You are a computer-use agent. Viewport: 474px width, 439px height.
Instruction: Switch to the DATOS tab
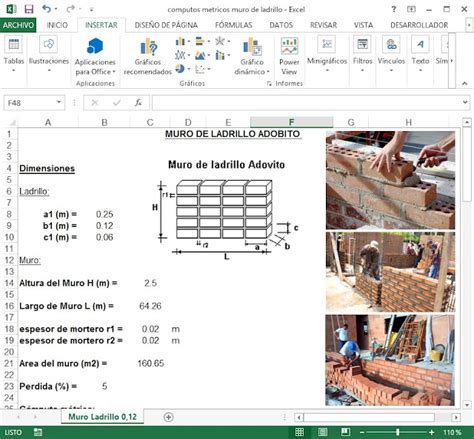tap(281, 25)
